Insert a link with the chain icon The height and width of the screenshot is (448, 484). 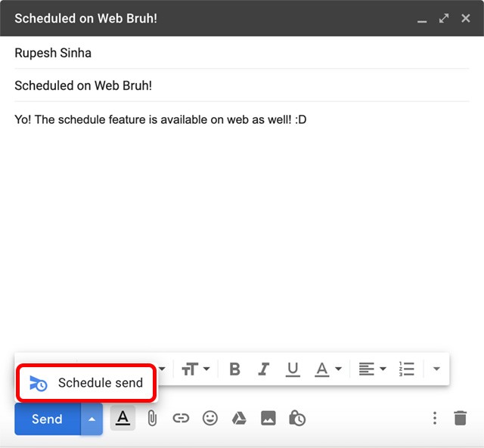coord(181,419)
